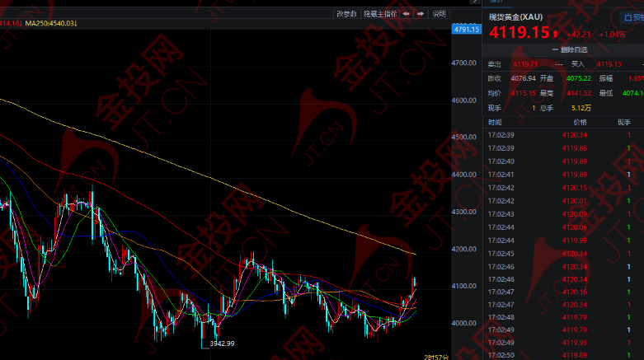Select the 17:02:50 tick row
The width and height of the screenshot is (644, 360).
563,355
